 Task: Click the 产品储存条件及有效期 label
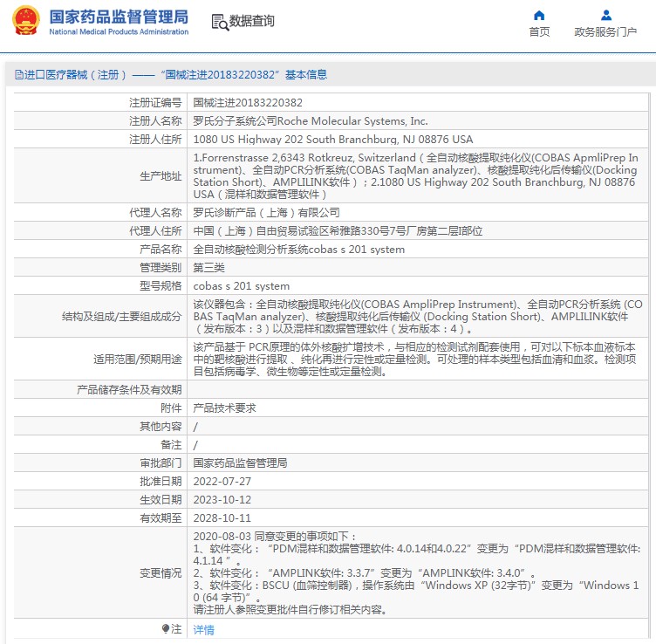click(129, 389)
